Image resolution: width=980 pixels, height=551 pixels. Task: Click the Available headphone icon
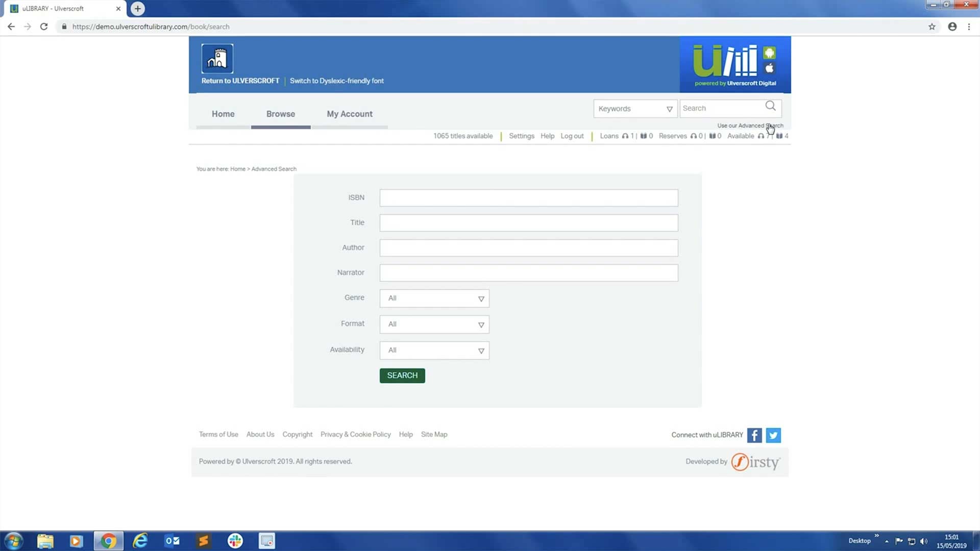tap(761, 136)
